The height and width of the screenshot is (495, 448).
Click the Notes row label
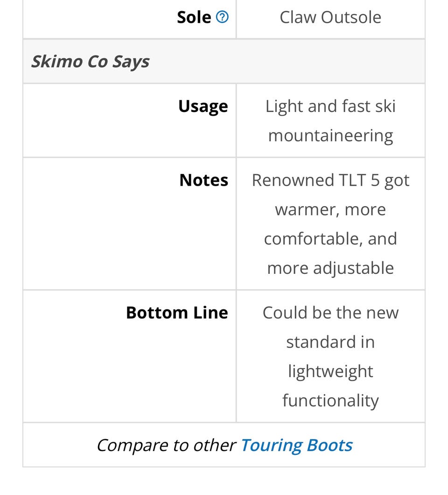203,180
